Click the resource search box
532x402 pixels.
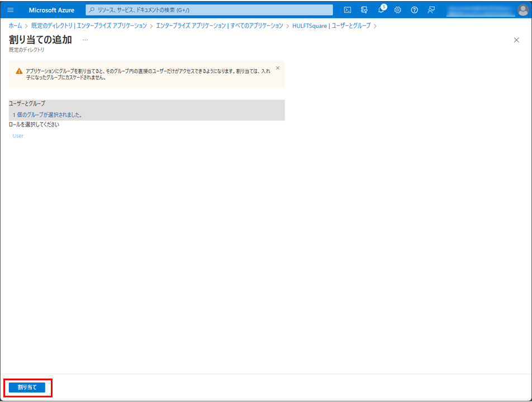210,10
